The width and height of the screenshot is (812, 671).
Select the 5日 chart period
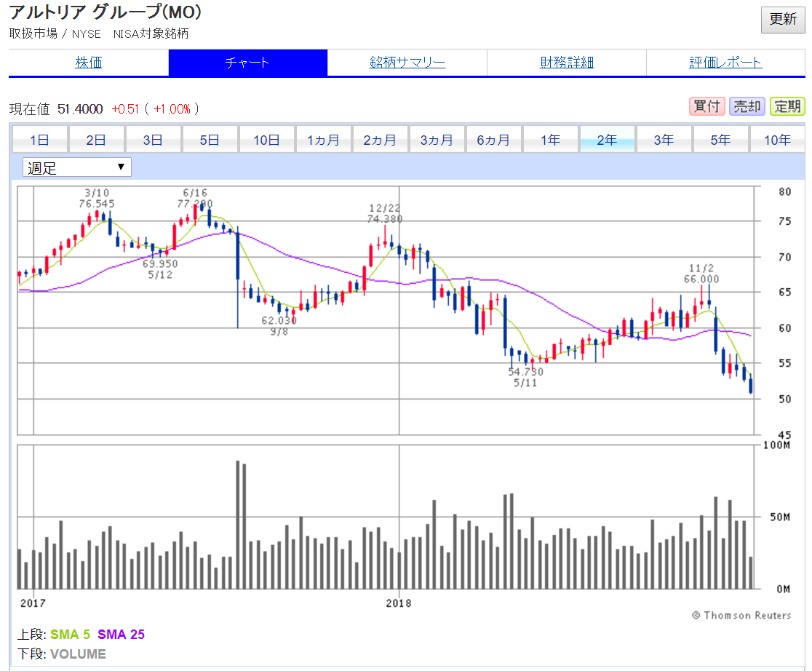click(210, 140)
